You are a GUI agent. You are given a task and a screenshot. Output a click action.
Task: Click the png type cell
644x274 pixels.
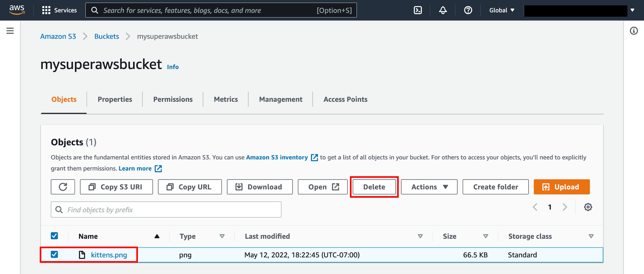185,255
